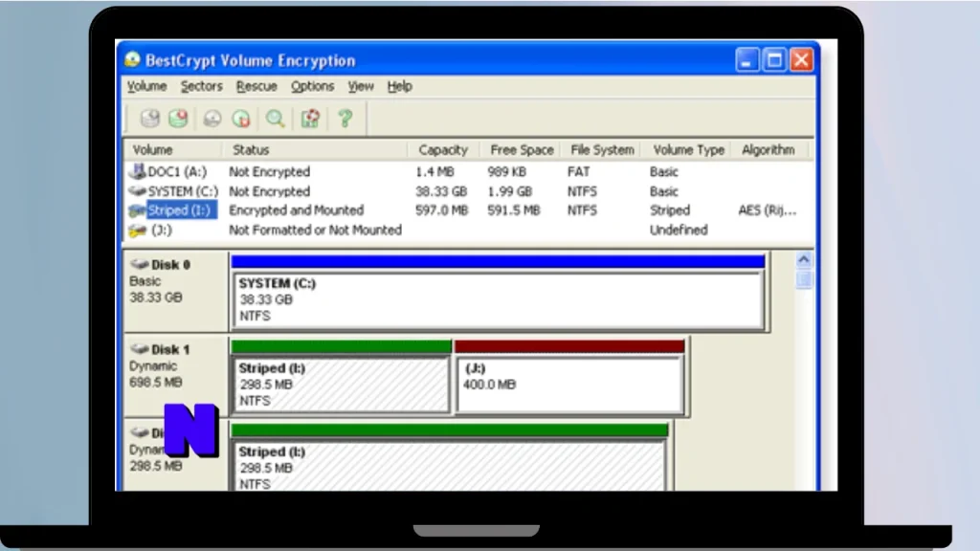Click the lifebuoy rescue disk toolbar icon
Image resolution: width=980 pixels, height=551 pixels.
pos(311,118)
